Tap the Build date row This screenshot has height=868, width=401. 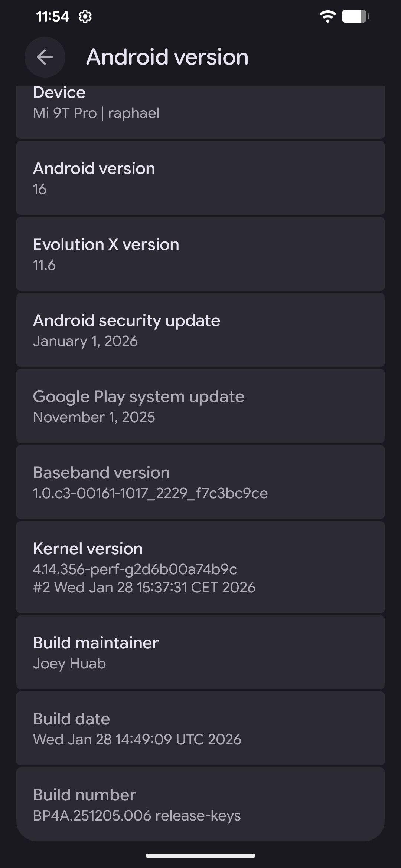coord(200,729)
